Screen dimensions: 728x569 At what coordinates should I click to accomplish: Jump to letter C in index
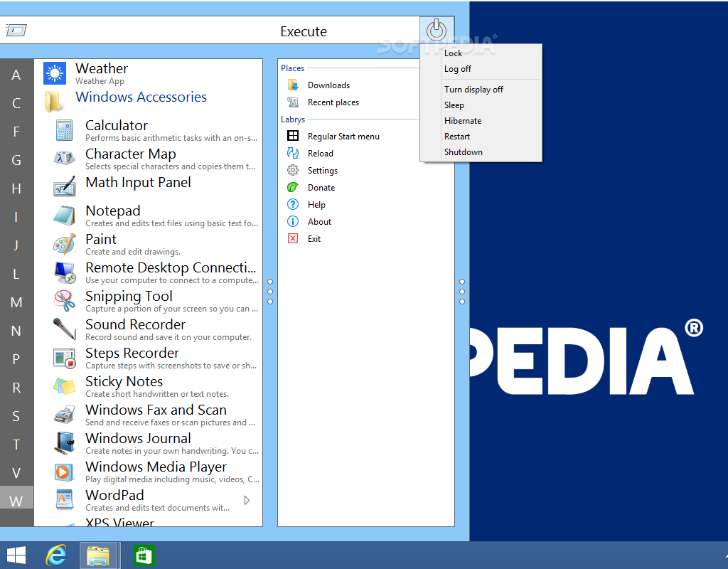pos(16,103)
